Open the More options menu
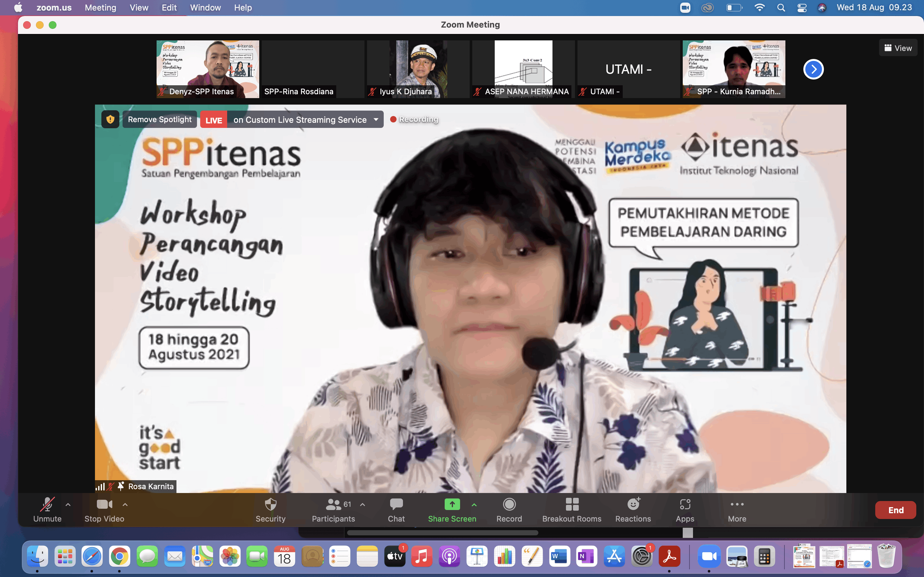924x577 pixels. point(737,509)
